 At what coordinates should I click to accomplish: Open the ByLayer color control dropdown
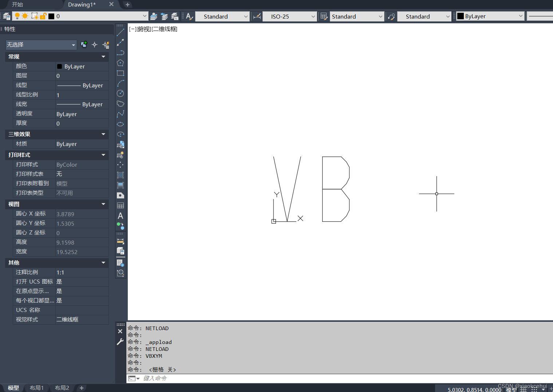(x=521, y=16)
